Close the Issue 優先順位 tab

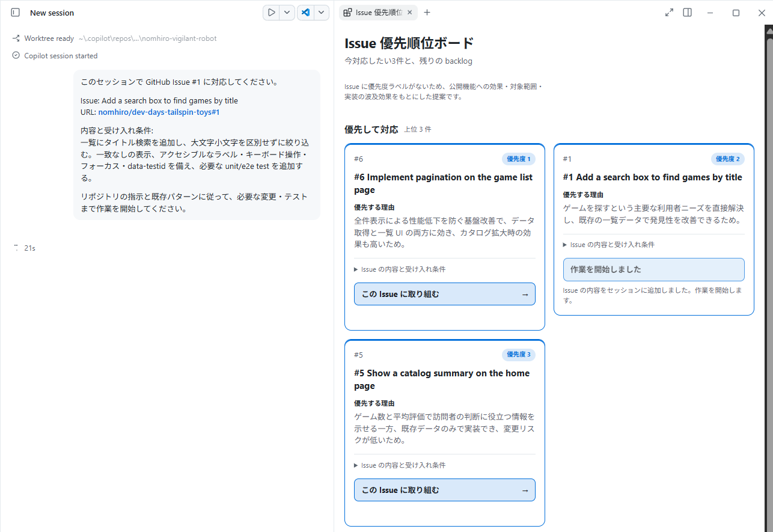point(410,13)
